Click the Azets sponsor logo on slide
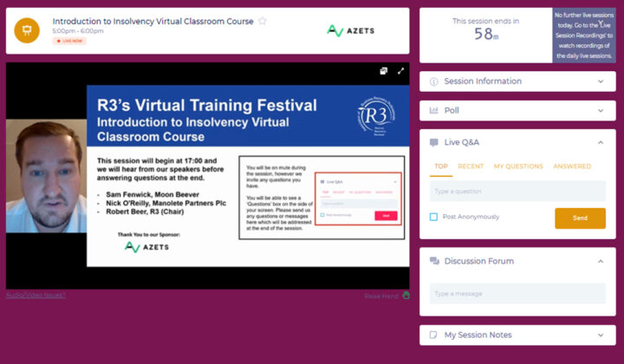The width and height of the screenshot is (624, 364). tap(146, 247)
